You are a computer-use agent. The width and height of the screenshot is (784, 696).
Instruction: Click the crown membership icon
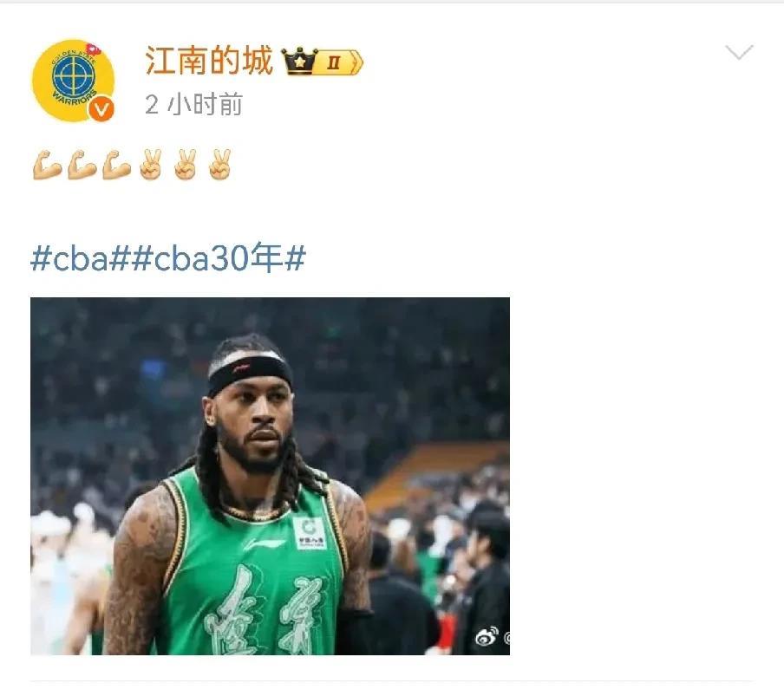(299, 61)
